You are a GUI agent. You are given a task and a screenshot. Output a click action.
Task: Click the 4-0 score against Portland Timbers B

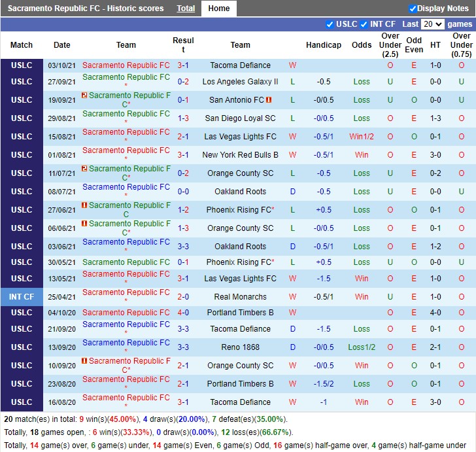click(183, 312)
